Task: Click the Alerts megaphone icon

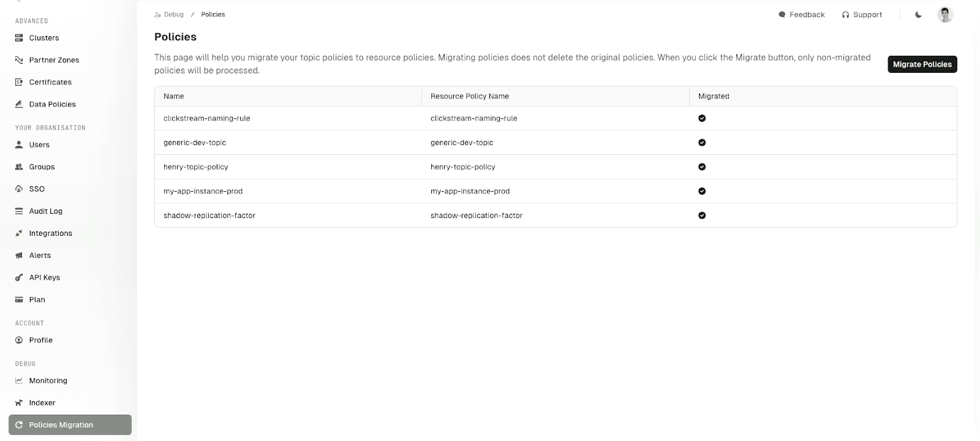Action: click(19, 255)
